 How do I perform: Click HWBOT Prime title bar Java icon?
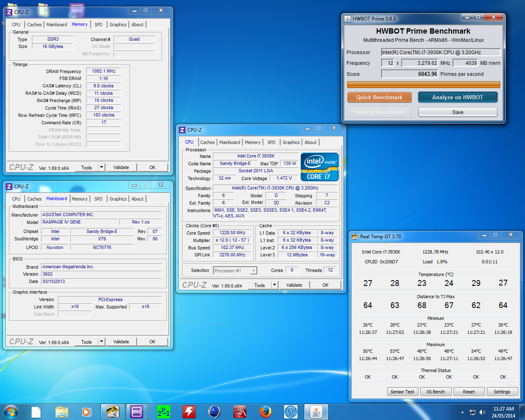click(x=347, y=18)
